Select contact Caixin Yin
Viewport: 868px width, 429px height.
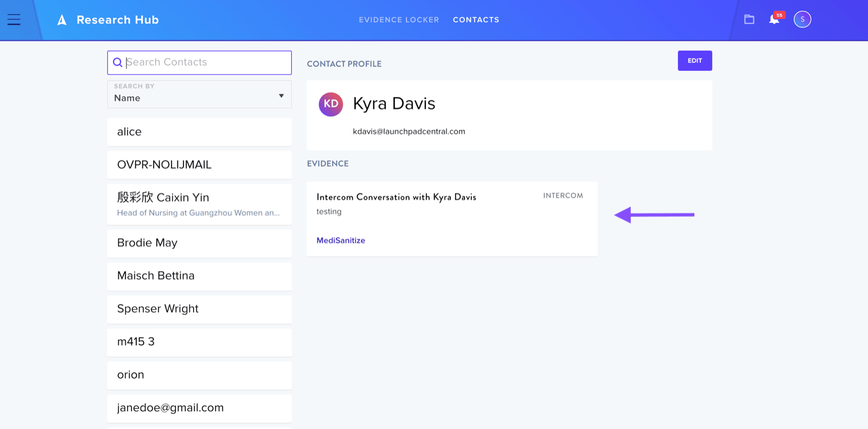click(199, 204)
